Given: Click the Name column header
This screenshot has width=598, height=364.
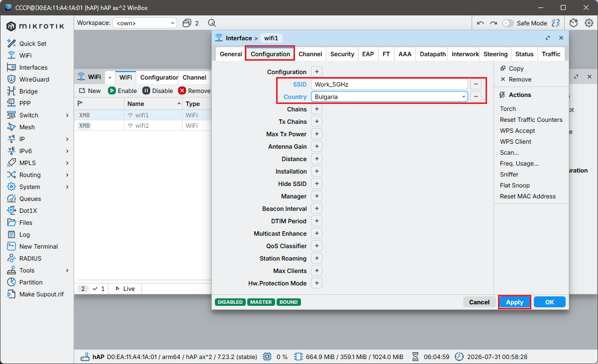Looking at the screenshot, I should 154,103.
